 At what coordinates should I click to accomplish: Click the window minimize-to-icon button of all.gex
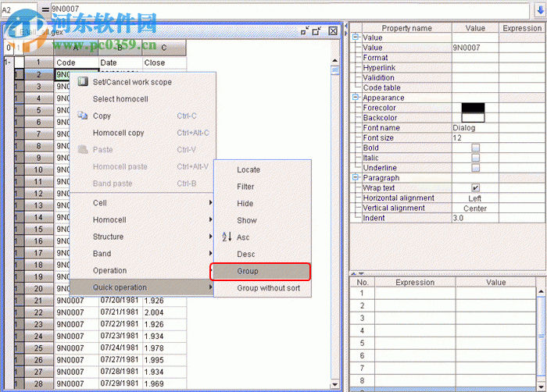tap(305, 31)
